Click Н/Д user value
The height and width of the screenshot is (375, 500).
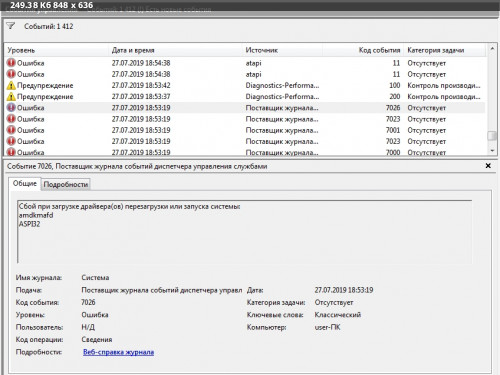(x=88, y=327)
